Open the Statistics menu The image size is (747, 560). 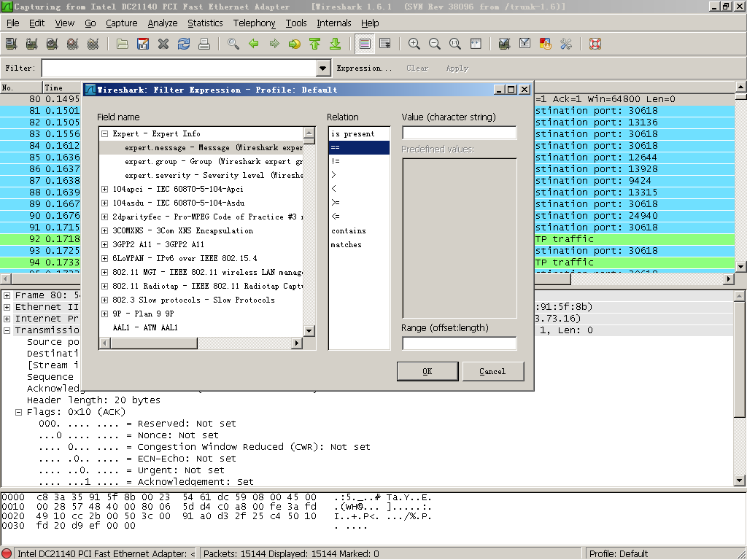[x=205, y=23]
